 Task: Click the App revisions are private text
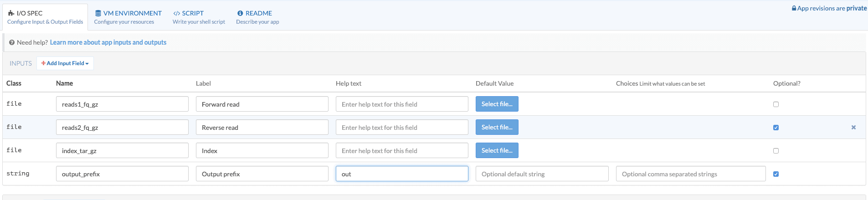(832, 8)
